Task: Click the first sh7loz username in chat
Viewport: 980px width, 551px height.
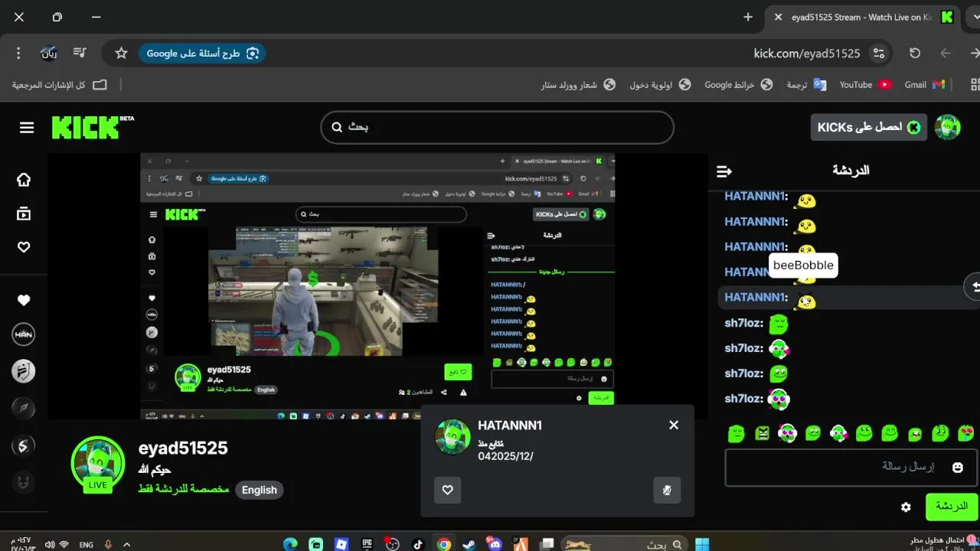Action: pos(744,323)
